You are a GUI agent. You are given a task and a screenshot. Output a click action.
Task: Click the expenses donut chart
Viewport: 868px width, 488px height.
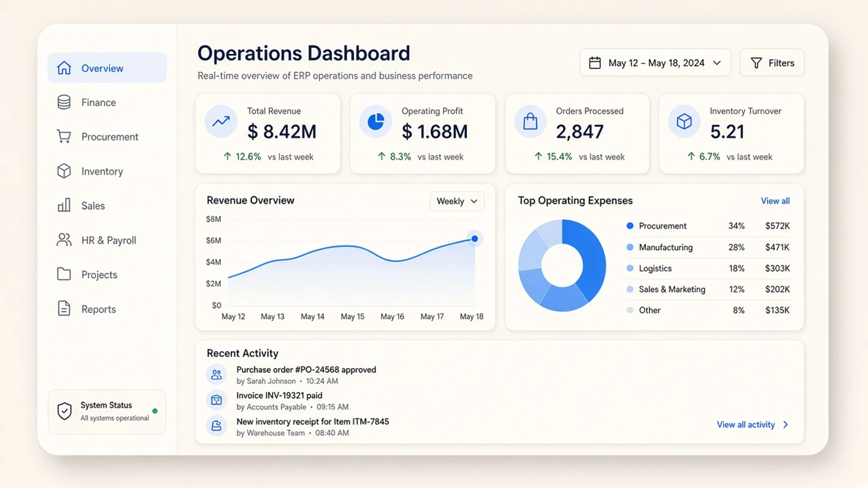click(x=562, y=266)
